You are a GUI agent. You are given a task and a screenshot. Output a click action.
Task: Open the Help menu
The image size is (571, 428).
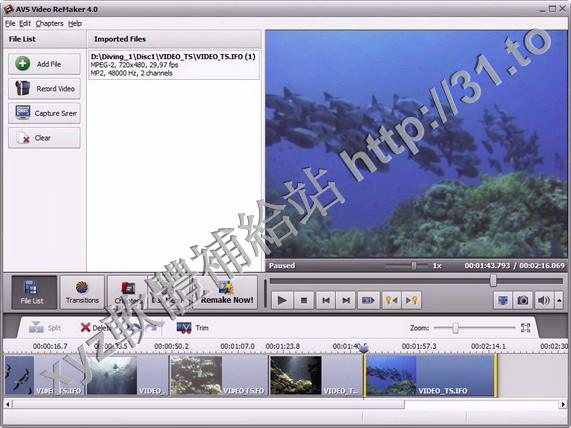point(75,24)
